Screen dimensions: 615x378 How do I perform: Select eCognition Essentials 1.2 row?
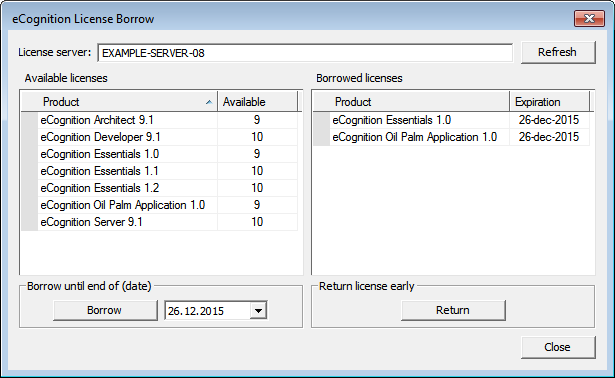[159, 188]
